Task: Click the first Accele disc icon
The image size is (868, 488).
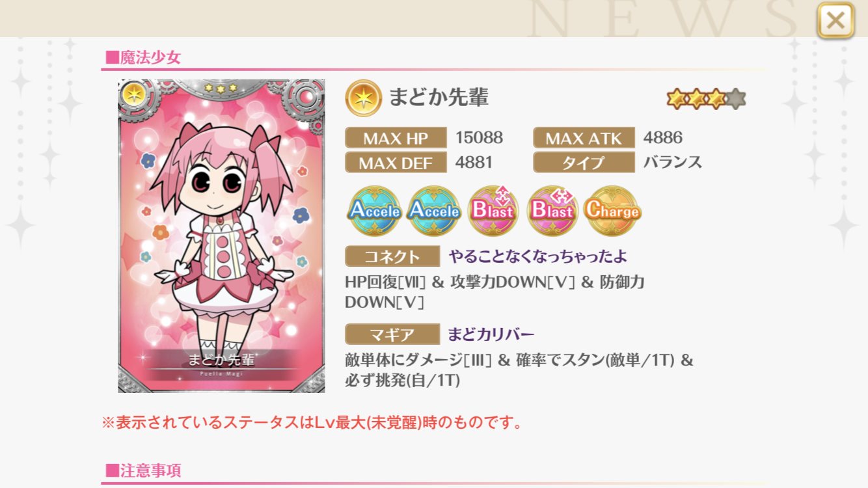Action: (374, 211)
